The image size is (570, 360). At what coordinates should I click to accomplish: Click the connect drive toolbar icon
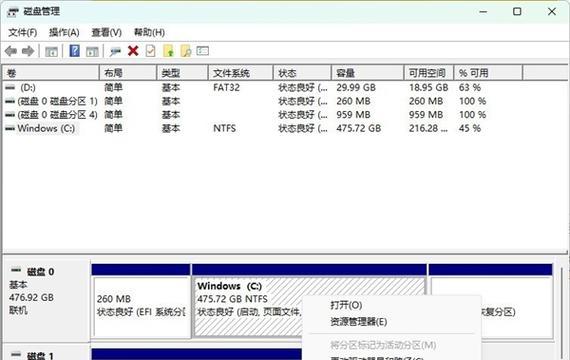pyautogui.click(x=115, y=52)
